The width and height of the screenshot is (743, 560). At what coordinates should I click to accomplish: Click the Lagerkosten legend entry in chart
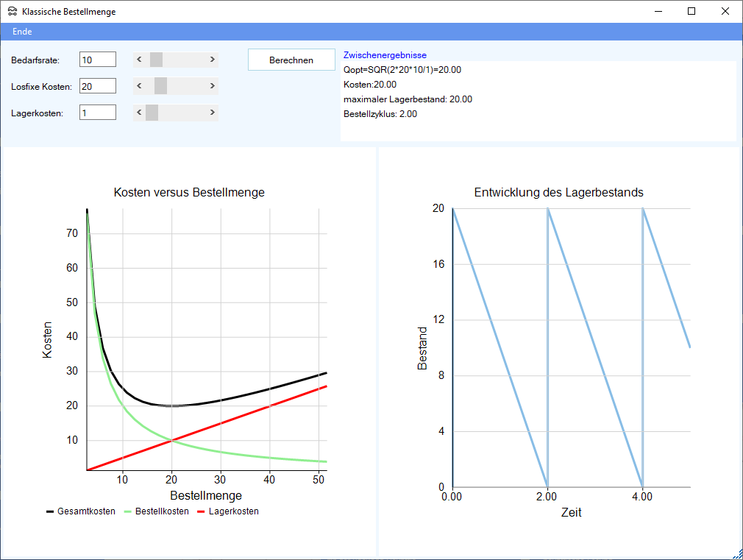(227, 511)
